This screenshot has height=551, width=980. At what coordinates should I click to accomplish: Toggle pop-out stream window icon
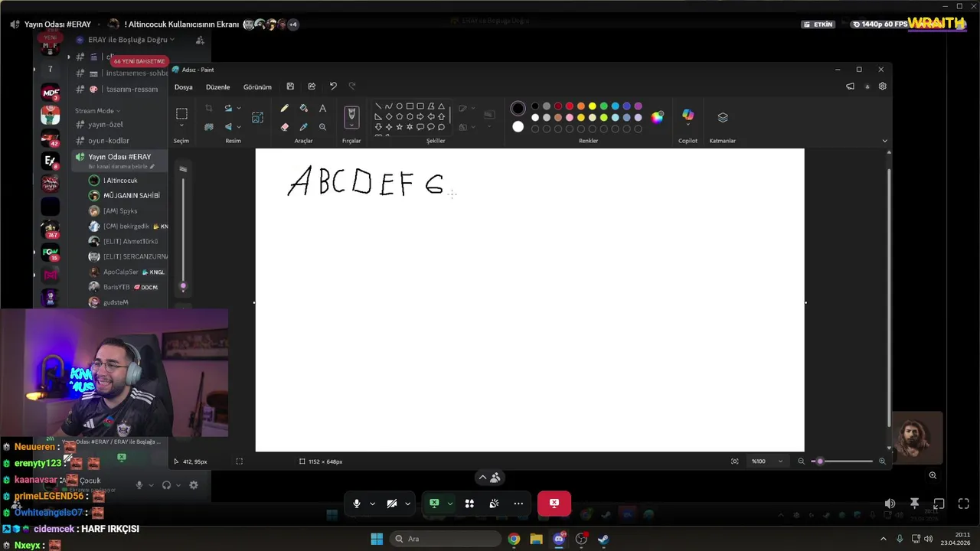coord(939,504)
